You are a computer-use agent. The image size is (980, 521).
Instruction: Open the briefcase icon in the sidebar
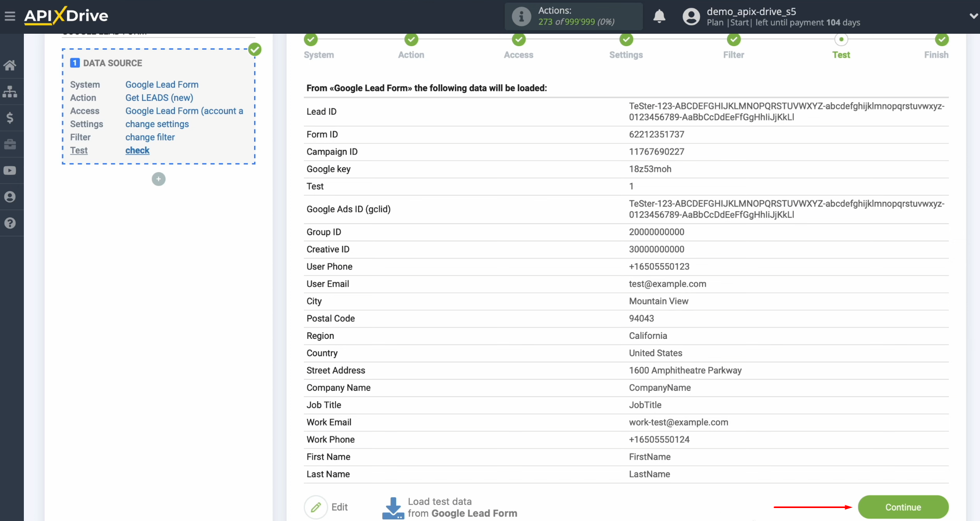(10, 144)
